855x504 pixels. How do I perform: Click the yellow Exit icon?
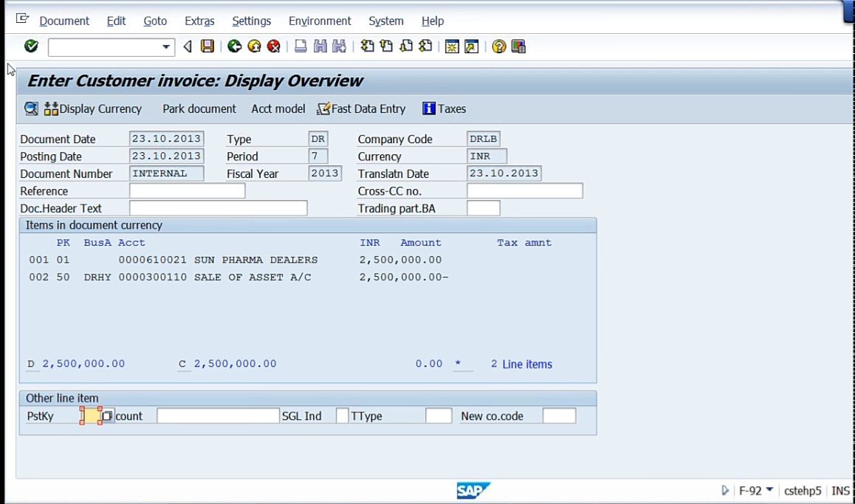pyautogui.click(x=254, y=46)
